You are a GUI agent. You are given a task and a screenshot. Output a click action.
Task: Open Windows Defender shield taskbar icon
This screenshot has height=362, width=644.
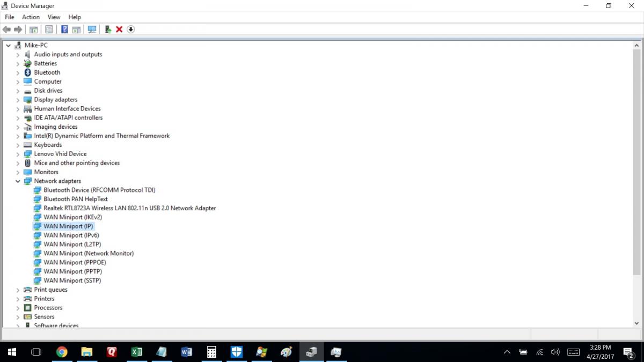pyautogui.click(x=237, y=352)
